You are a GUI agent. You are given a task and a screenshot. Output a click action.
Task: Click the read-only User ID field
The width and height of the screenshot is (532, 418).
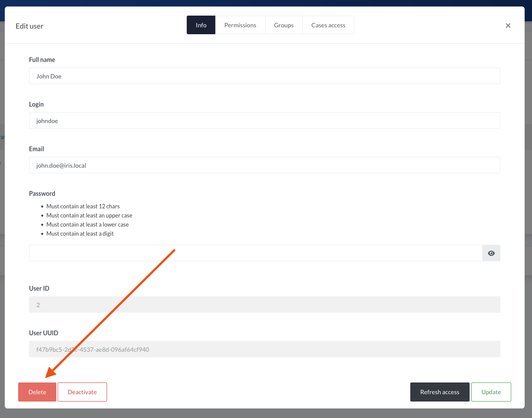264,305
